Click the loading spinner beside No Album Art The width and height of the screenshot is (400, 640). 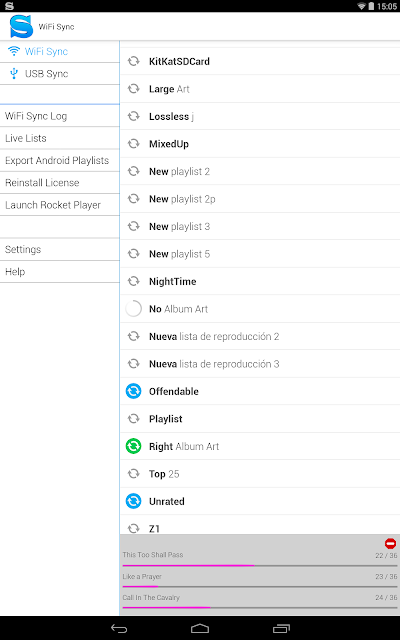click(x=133, y=309)
